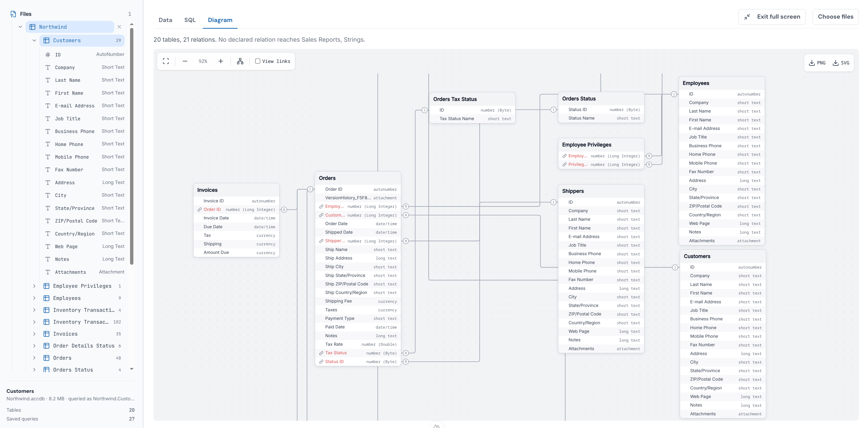Click the number-sign icon for the ID field
This screenshot has width=868, height=428.
(48, 55)
